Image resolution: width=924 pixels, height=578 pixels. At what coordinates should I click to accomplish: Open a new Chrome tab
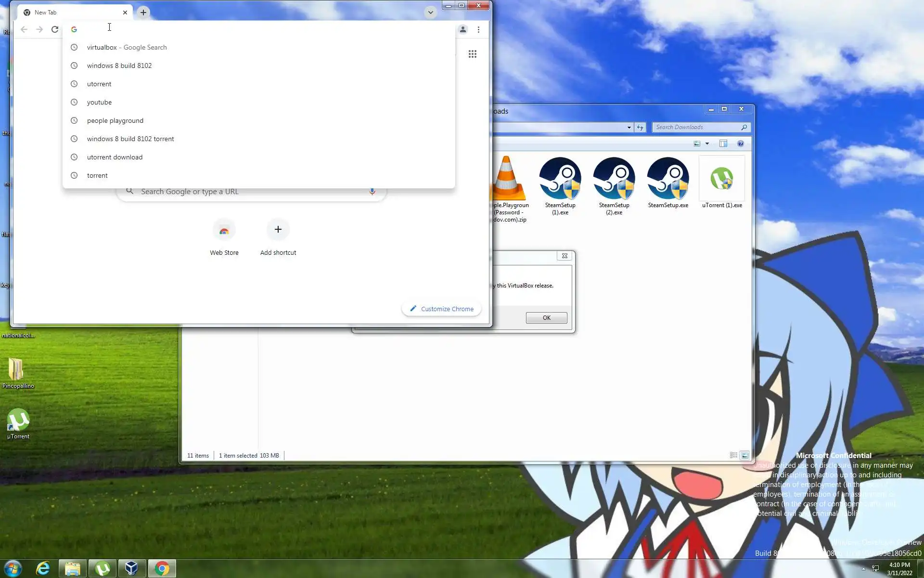coord(143,13)
